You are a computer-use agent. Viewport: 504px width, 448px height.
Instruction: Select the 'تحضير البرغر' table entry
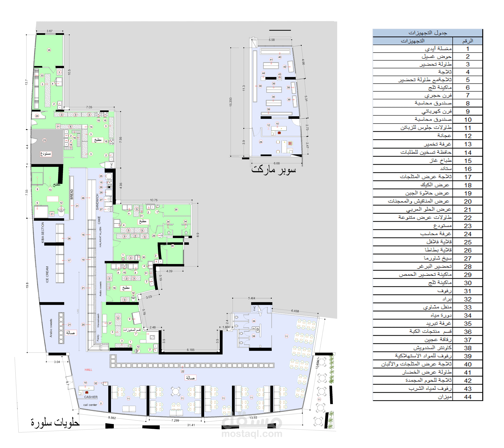coord(434,266)
